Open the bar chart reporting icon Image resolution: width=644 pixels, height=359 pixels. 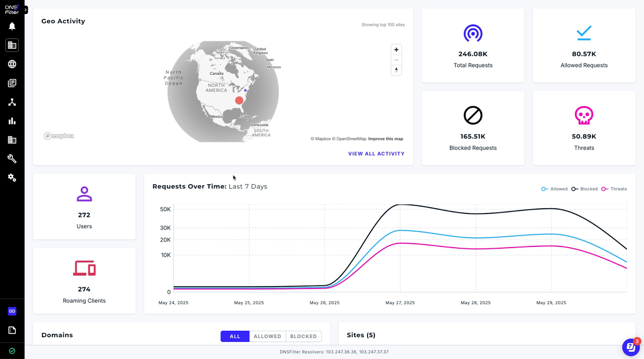pos(12,121)
